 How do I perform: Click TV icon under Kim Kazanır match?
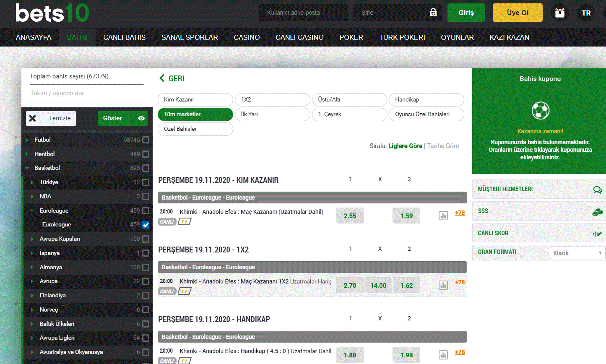coord(185,221)
